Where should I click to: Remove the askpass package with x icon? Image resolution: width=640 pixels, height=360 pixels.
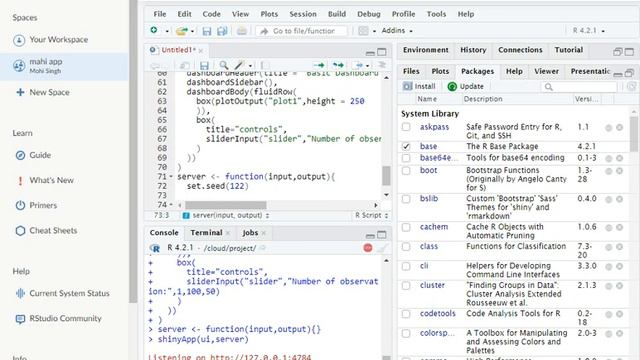[619, 127]
